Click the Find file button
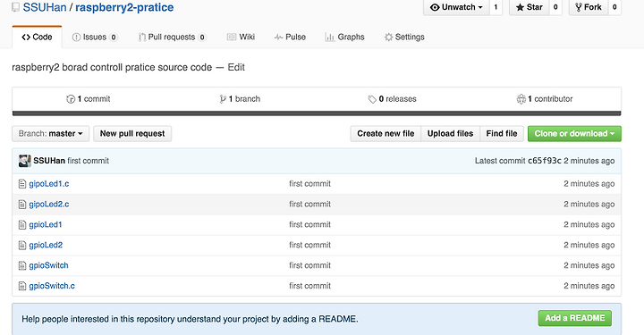 point(502,134)
